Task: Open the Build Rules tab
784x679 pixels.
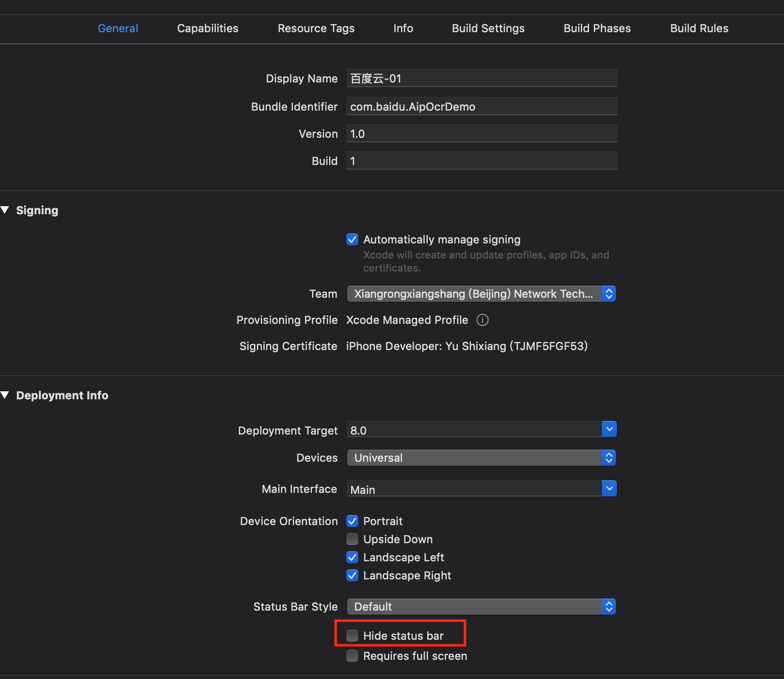Action: pyautogui.click(x=699, y=28)
